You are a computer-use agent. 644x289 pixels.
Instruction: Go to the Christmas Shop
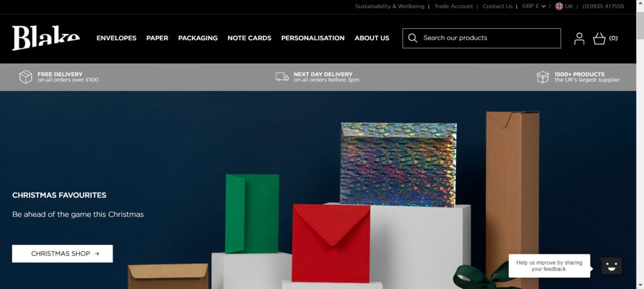[x=62, y=254]
